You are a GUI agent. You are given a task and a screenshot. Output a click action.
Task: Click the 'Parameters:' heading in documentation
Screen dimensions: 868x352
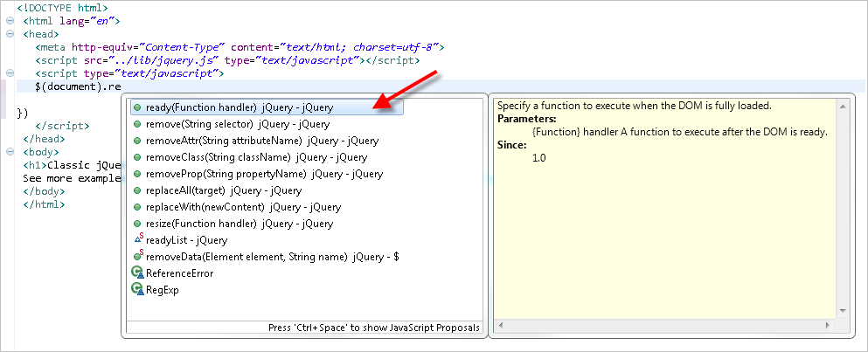(x=527, y=119)
